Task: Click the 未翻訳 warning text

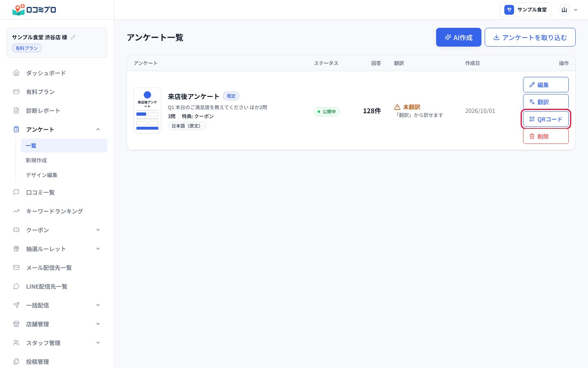Action: [x=412, y=107]
